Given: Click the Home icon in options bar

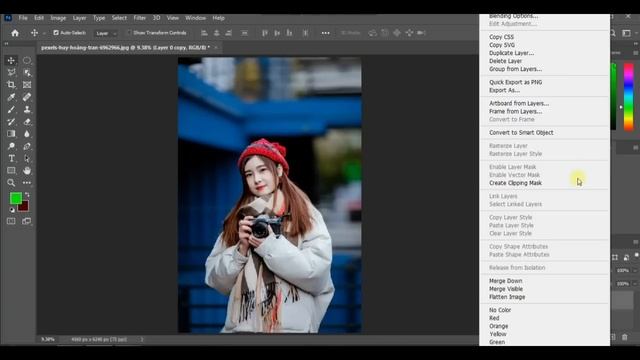Looking at the screenshot, I should click(x=15, y=33).
